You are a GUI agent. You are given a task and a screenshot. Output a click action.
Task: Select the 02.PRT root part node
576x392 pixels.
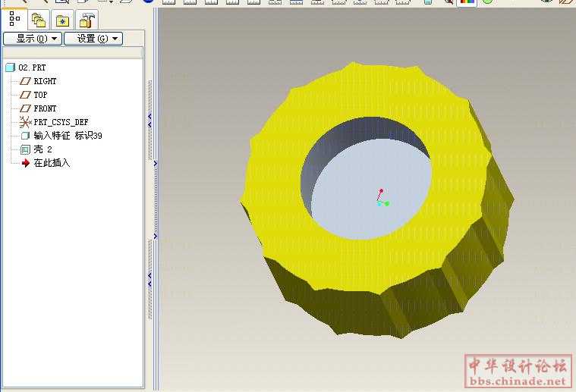[x=31, y=67]
